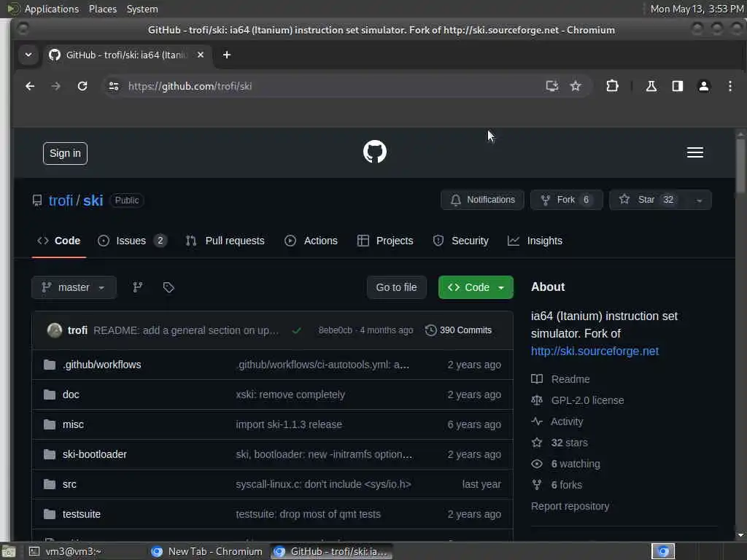The height and width of the screenshot is (560, 747).
Task: Open the Projects tab
Action: click(x=385, y=241)
